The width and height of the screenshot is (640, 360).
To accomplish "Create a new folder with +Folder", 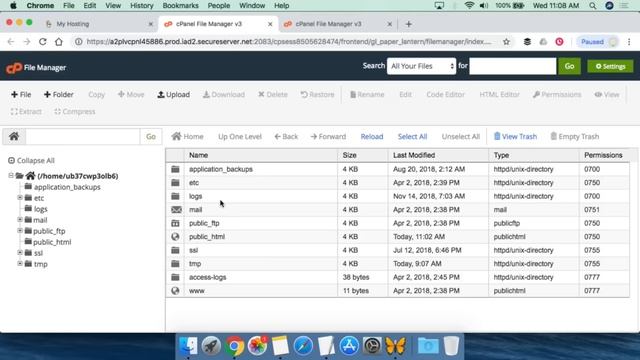I will point(58,94).
